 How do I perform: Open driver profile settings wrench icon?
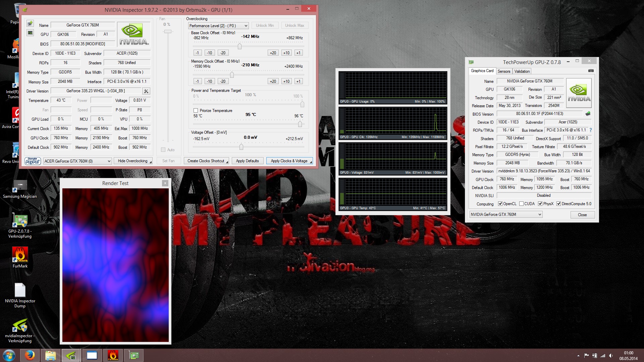[146, 91]
